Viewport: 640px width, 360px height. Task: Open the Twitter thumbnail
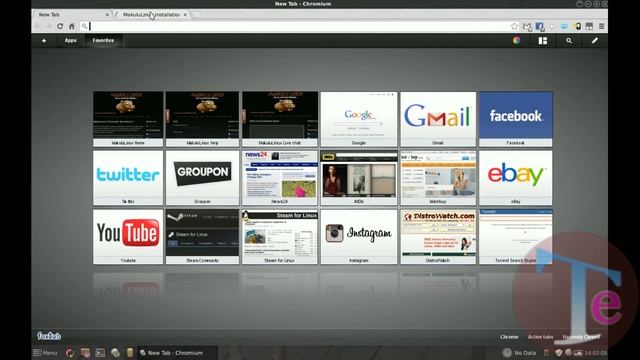pos(128,178)
